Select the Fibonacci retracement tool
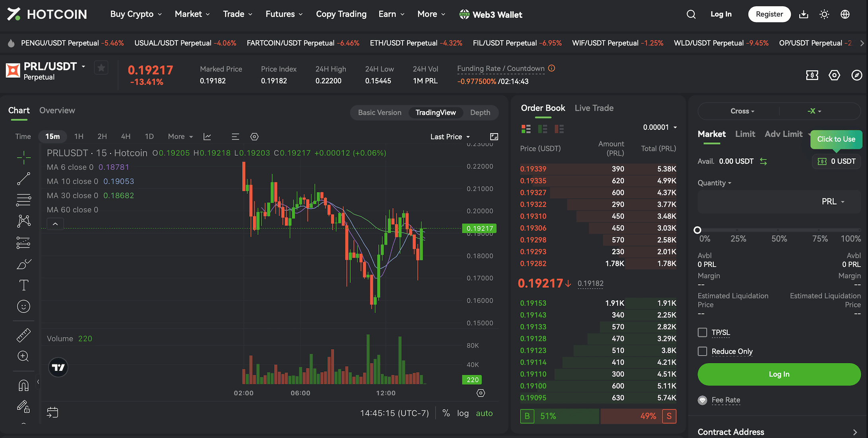868x438 pixels. tap(23, 200)
